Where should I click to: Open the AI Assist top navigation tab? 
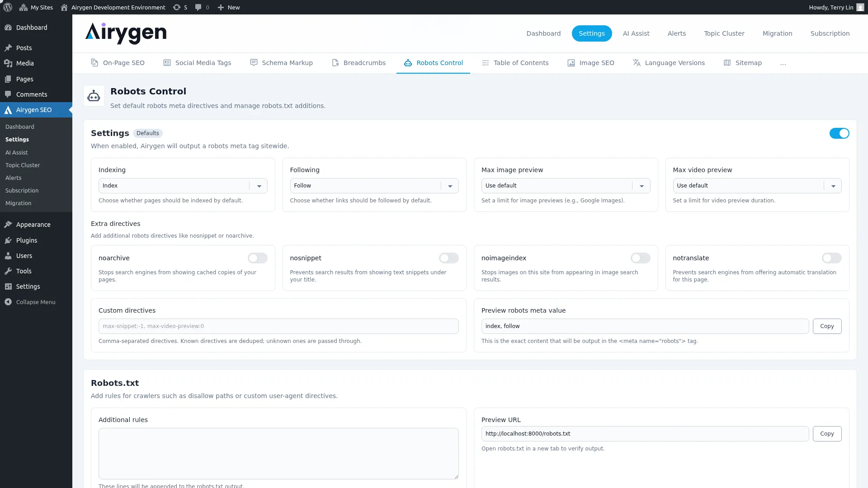636,33
